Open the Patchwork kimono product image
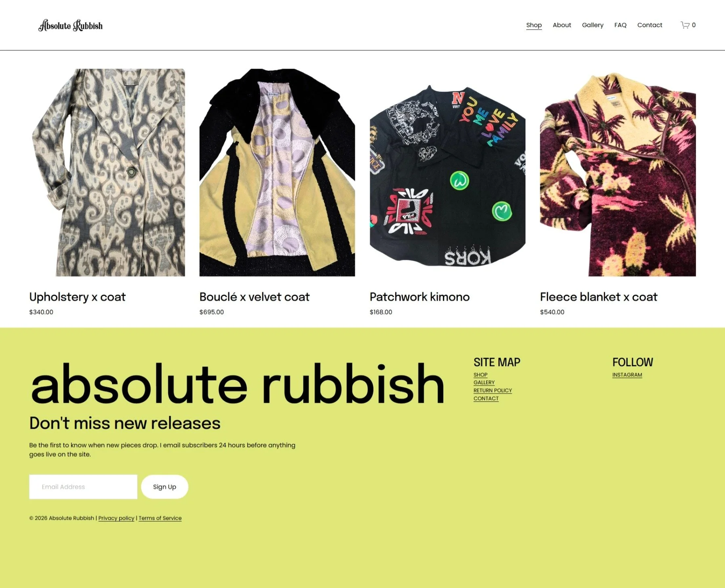 pyautogui.click(x=447, y=173)
